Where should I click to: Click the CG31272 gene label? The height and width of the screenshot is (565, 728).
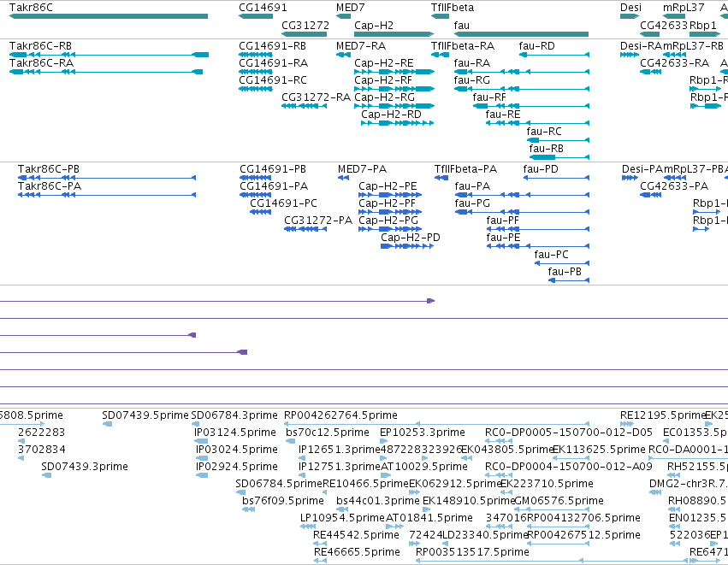point(305,25)
